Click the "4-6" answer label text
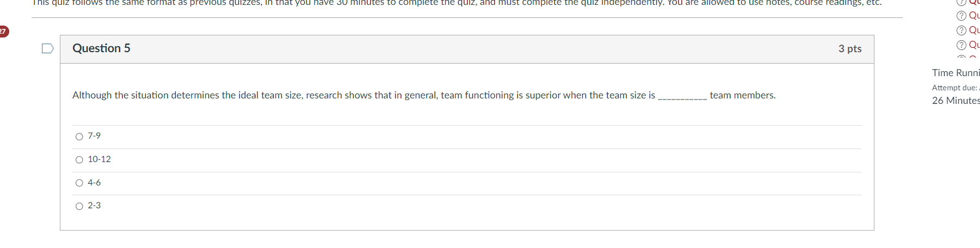Image resolution: width=980 pixels, height=248 pixels. pyautogui.click(x=94, y=183)
